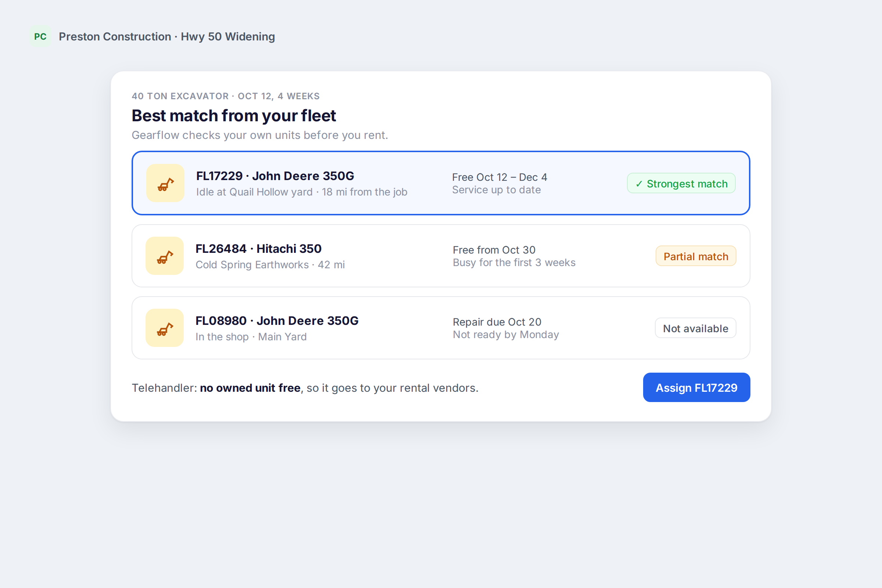Click 'Idle at Quail Hollow yard' location

pos(254,192)
